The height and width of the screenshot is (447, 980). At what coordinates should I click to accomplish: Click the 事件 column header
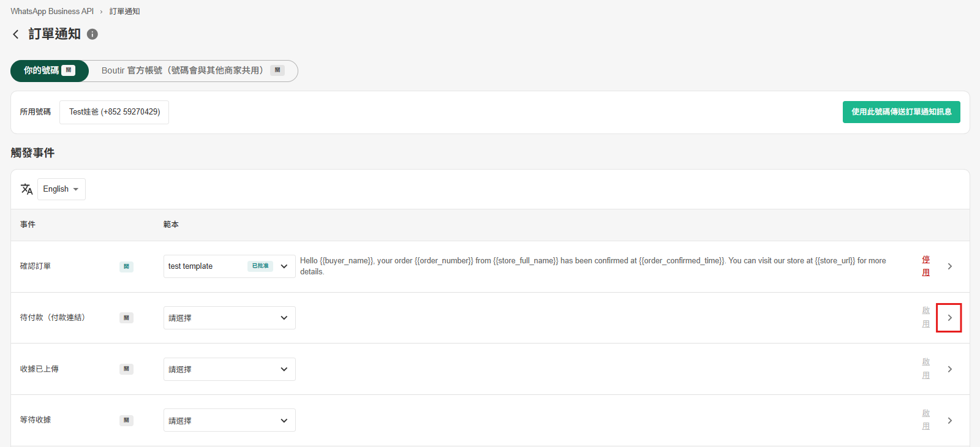tap(28, 225)
